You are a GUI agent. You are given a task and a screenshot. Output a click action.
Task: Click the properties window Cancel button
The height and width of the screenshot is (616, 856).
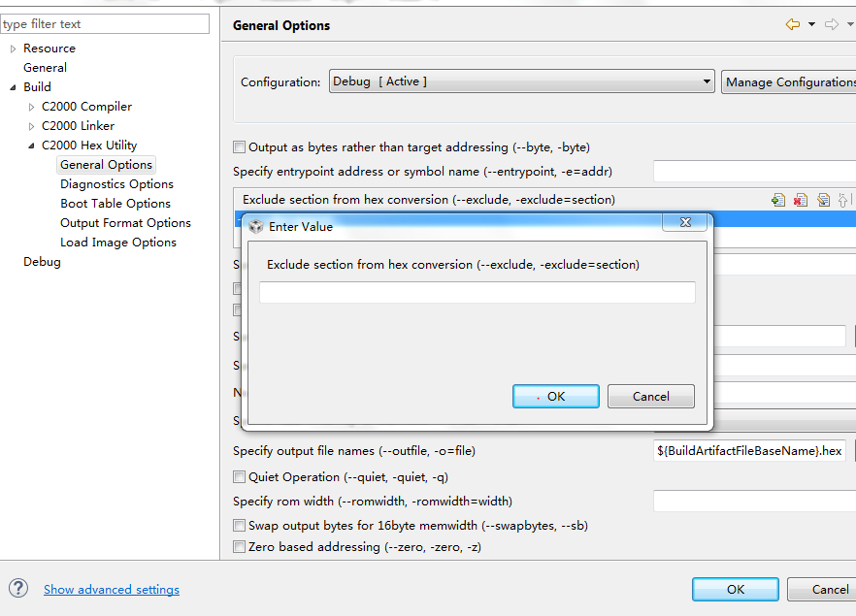(x=822, y=589)
